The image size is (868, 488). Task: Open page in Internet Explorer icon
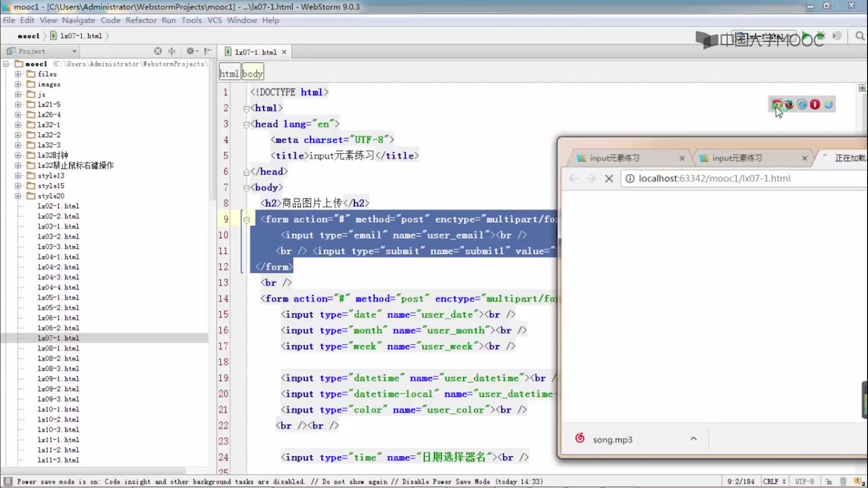(x=828, y=104)
